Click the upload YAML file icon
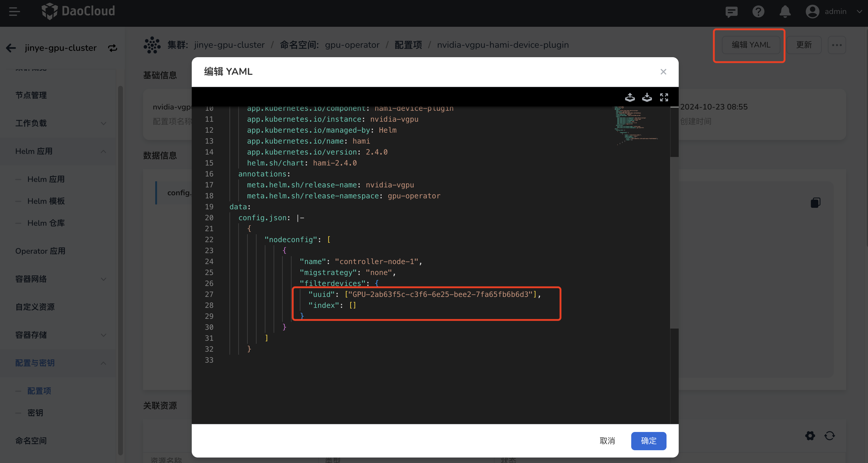868x463 pixels. (629, 97)
